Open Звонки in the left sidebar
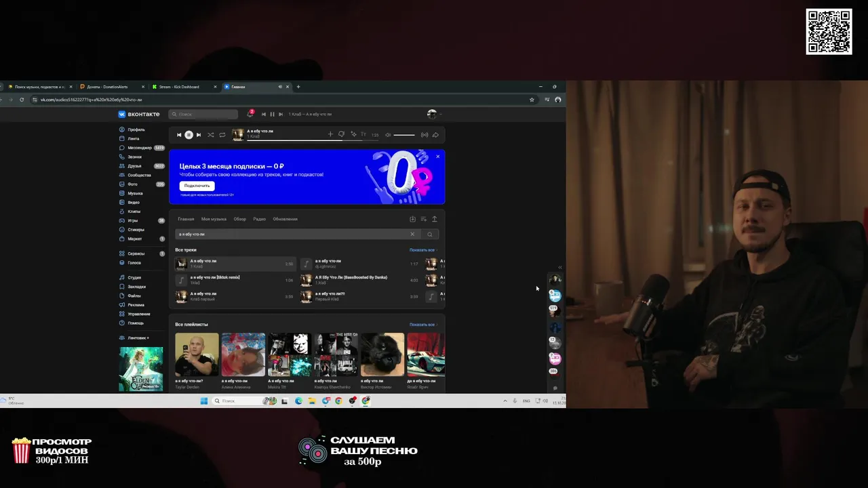The width and height of the screenshot is (868, 488). point(130,157)
